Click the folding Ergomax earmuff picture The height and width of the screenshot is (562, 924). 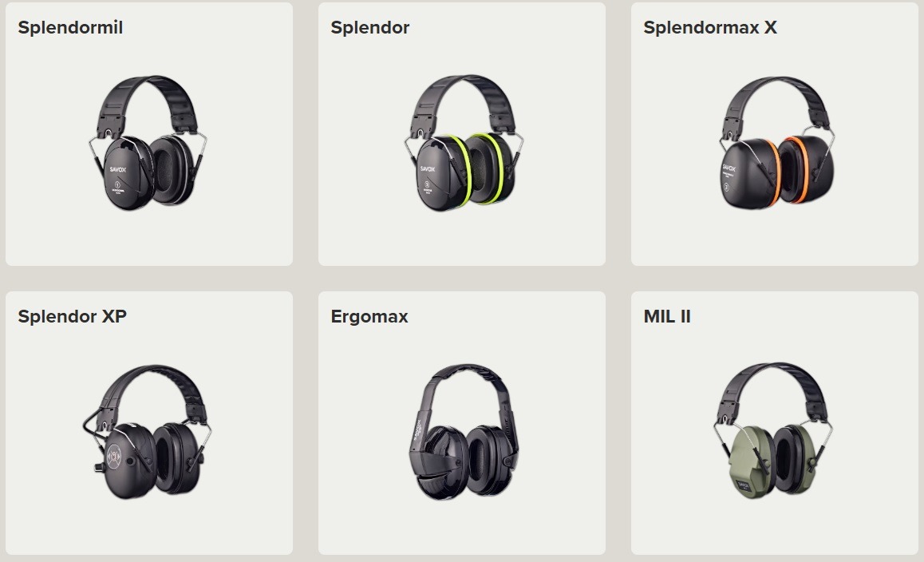click(464, 432)
